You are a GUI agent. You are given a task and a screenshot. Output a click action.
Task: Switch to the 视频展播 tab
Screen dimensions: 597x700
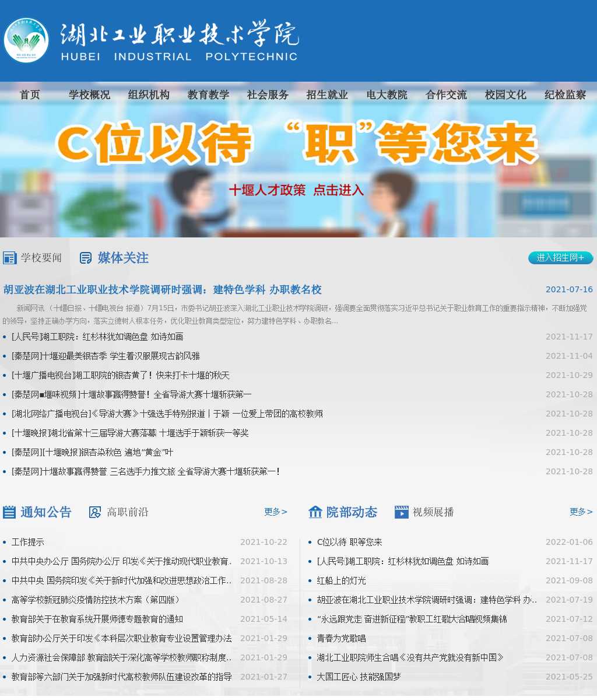point(433,512)
